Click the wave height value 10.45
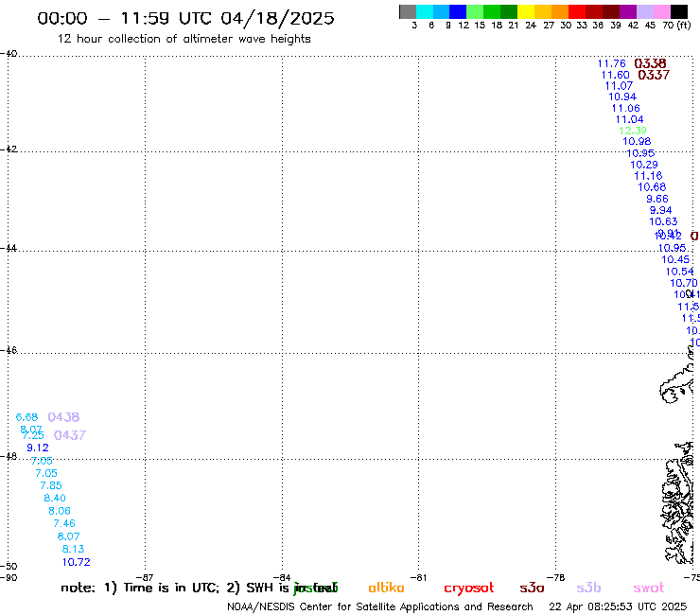Screen dimensions: 700x615 [675, 259]
